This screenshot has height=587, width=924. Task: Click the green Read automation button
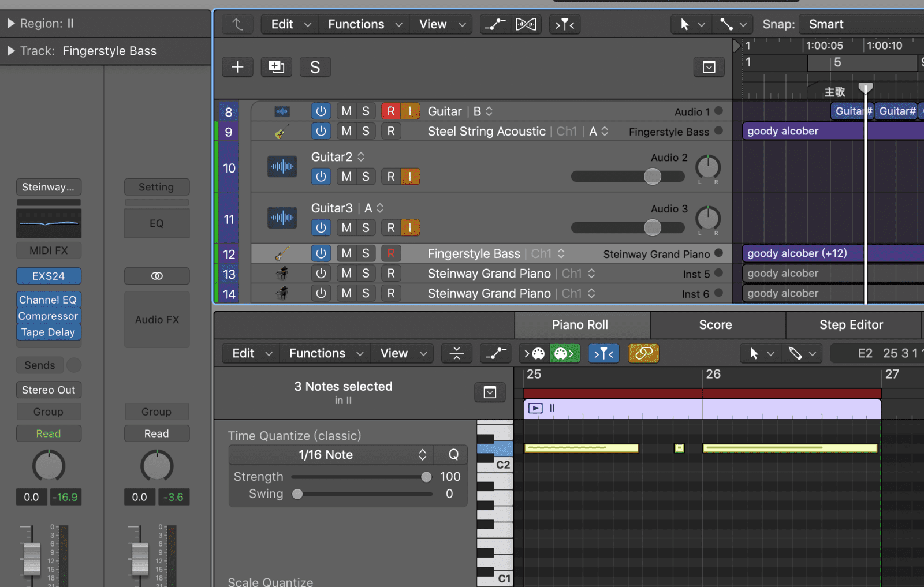click(49, 433)
